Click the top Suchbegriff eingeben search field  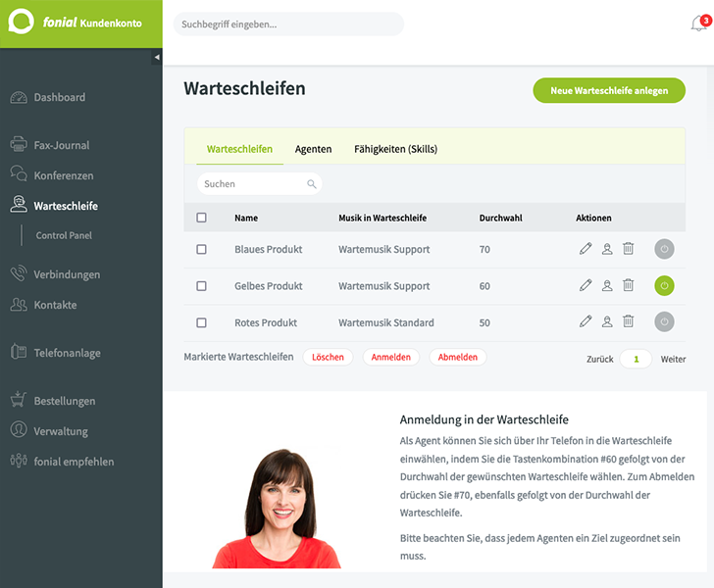[x=288, y=24]
